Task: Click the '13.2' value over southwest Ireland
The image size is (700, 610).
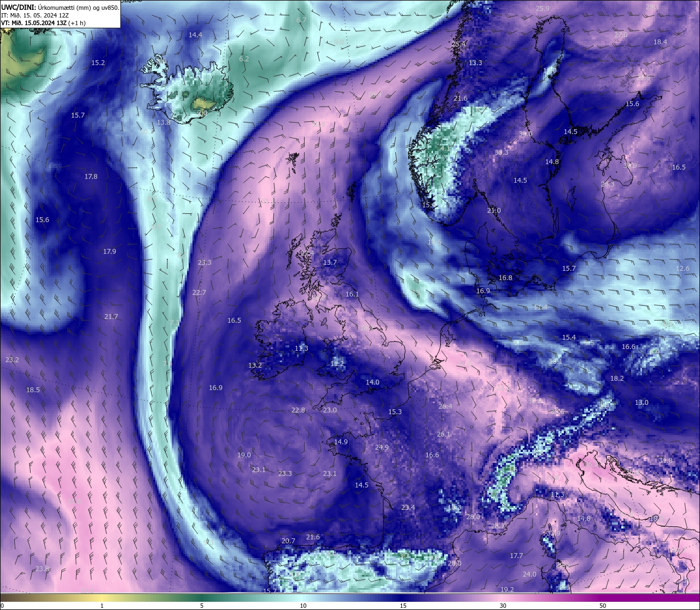Action: pyautogui.click(x=255, y=365)
